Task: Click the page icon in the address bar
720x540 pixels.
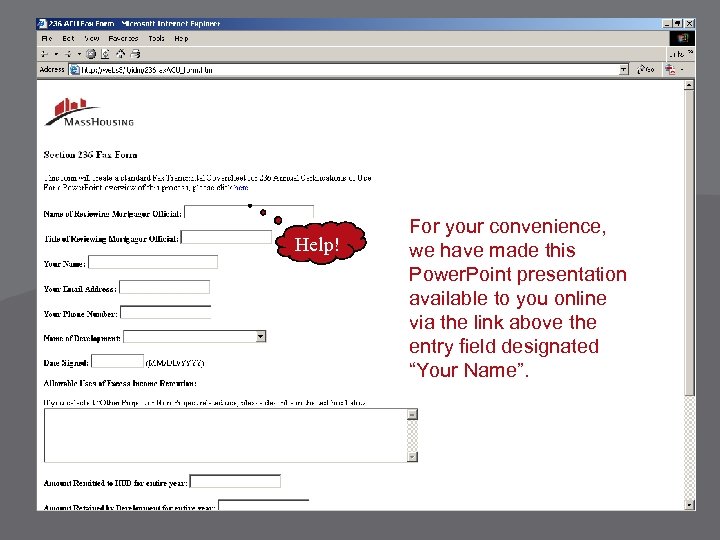Action: (x=74, y=70)
